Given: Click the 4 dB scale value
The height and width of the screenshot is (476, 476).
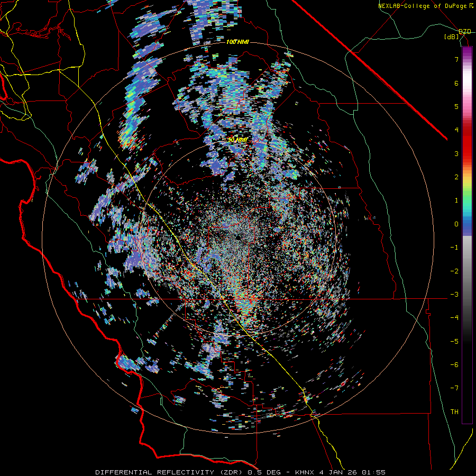Looking at the screenshot, I should click(456, 130).
